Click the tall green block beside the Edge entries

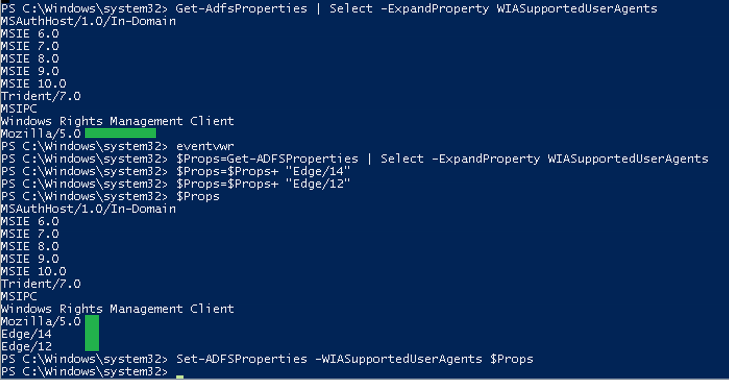pyautogui.click(x=92, y=333)
